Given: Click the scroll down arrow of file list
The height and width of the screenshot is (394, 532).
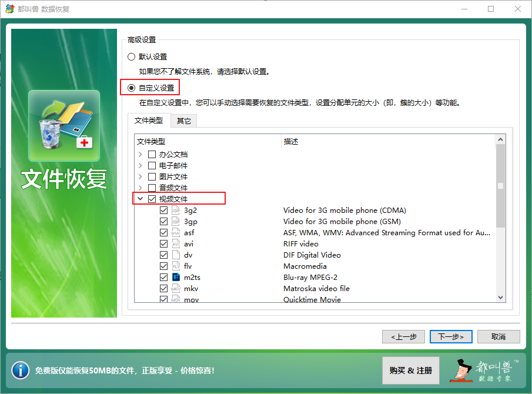Looking at the screenshot, I should tap(500, 298).
